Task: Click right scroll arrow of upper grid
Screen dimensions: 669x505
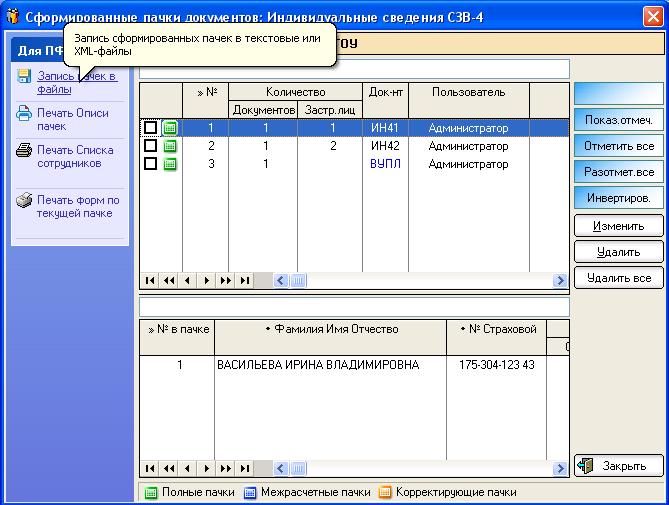Action: click(559, 281)
